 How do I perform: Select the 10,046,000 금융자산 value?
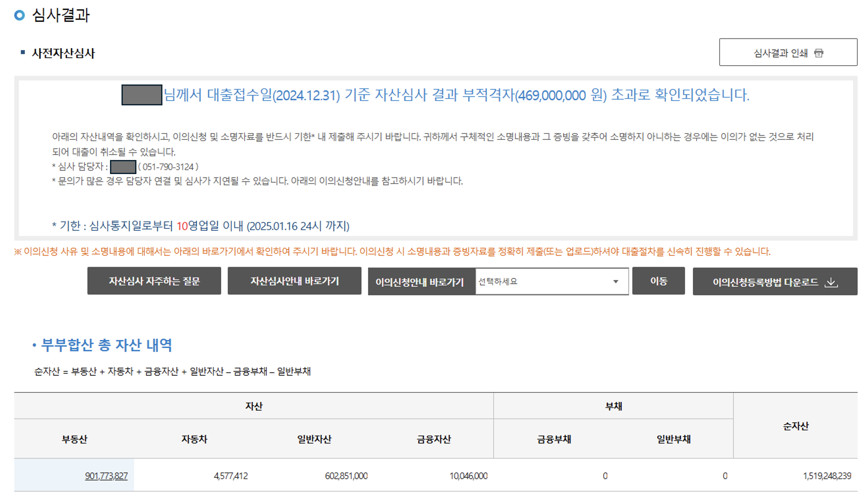pos(469,476)
